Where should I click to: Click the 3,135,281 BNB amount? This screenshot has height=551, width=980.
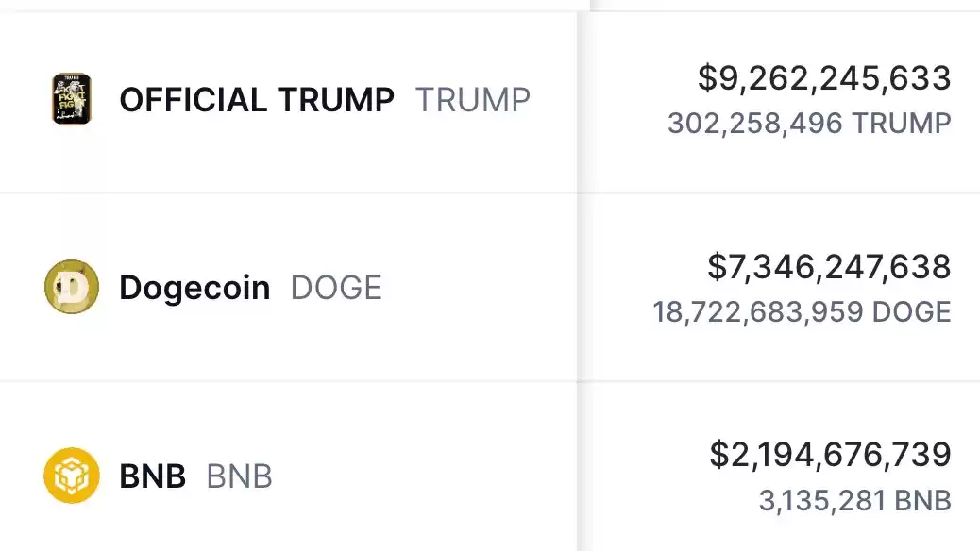pyautogui.click(x=855, y=500)
